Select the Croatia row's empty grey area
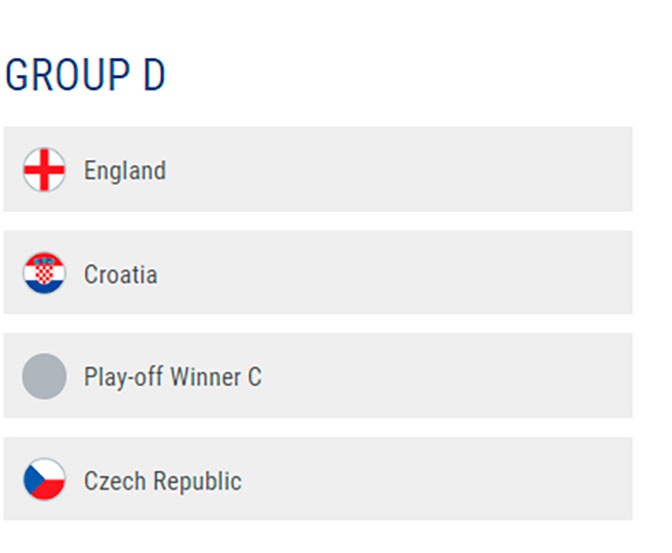 394,273
